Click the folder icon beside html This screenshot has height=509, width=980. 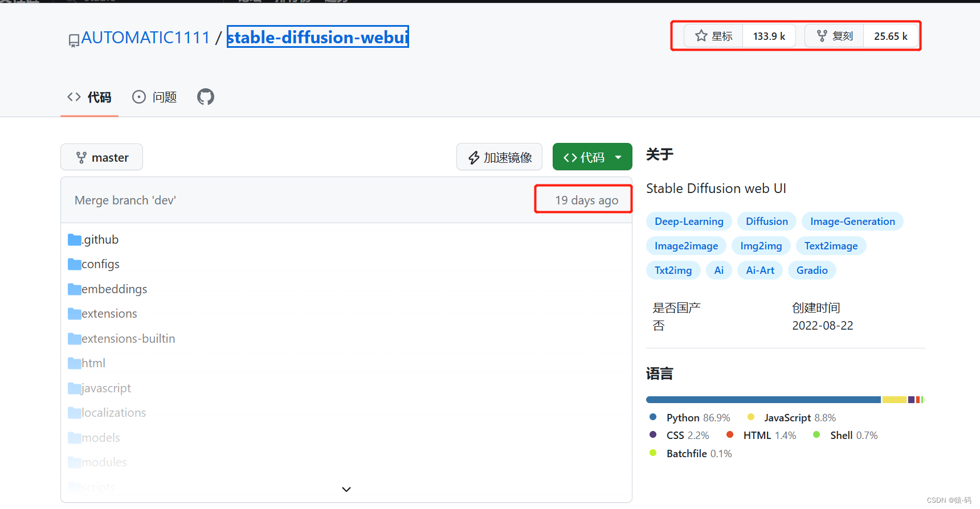coord(75,363)
